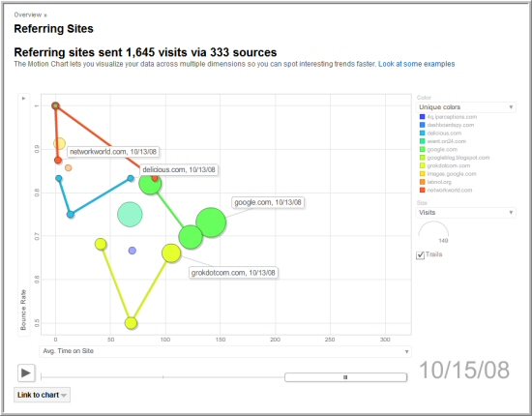Screen dimensions: 532x416
Task: Click the timeline slider handle
Action: coord(345,377)
